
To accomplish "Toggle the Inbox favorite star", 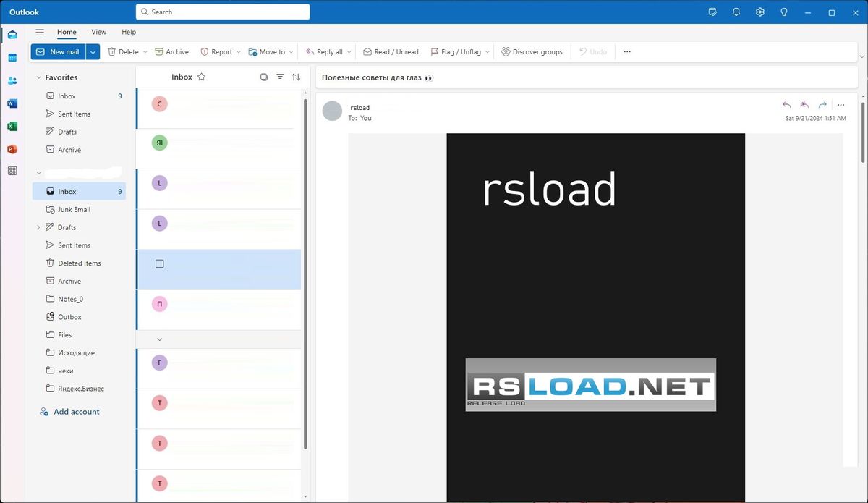I will coord(202,77).
